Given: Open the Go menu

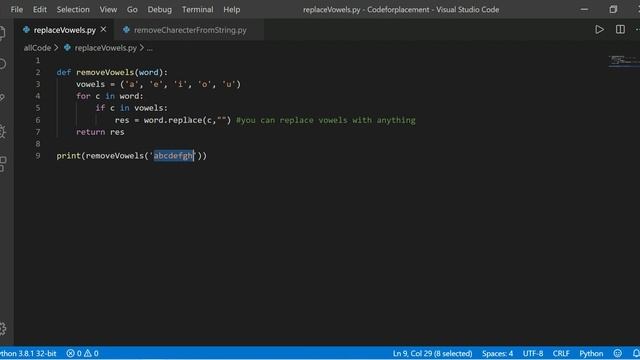Looking at the screenshot, I should coord(132,9).
